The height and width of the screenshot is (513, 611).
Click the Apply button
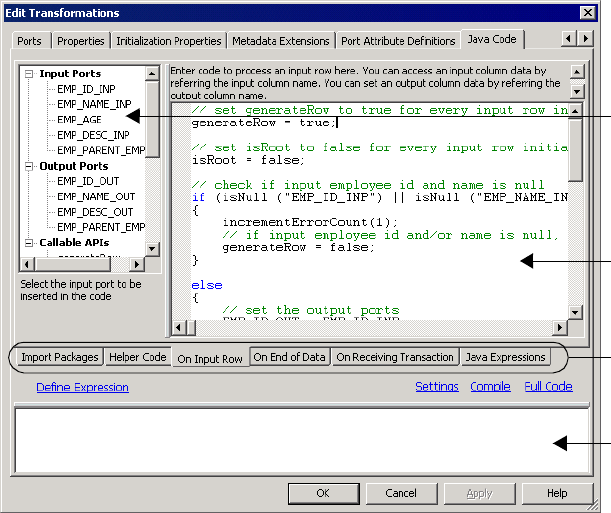point(479,494)
